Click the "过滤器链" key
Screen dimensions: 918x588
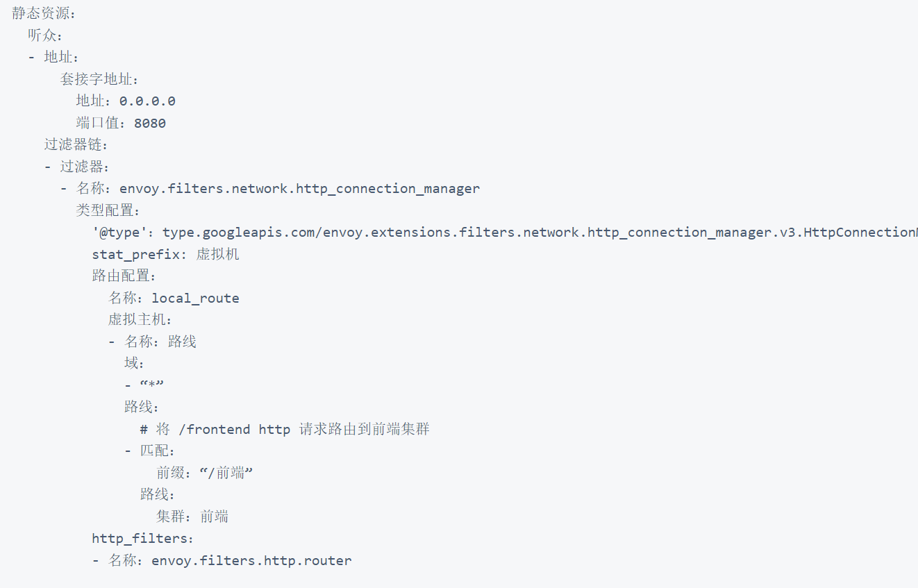(76, 145)
